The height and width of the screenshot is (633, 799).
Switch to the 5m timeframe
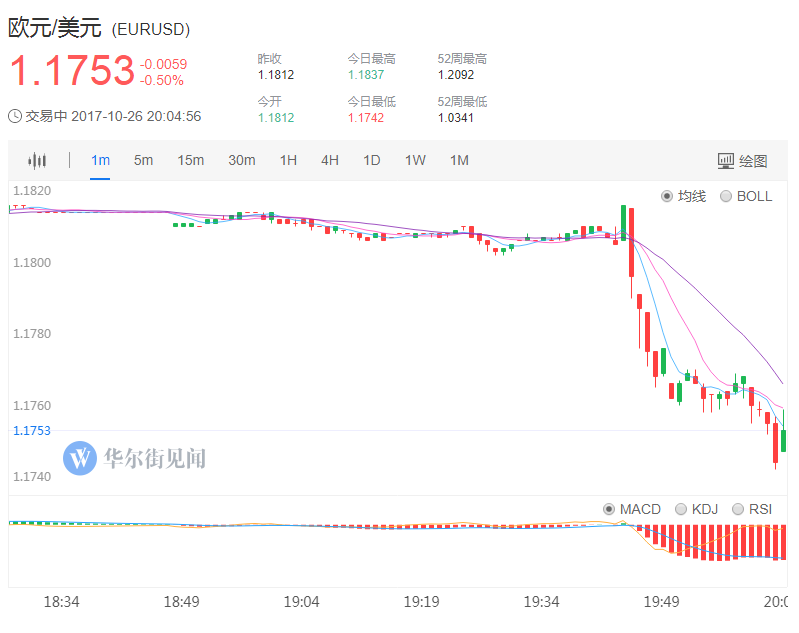(x=143, y=161)
